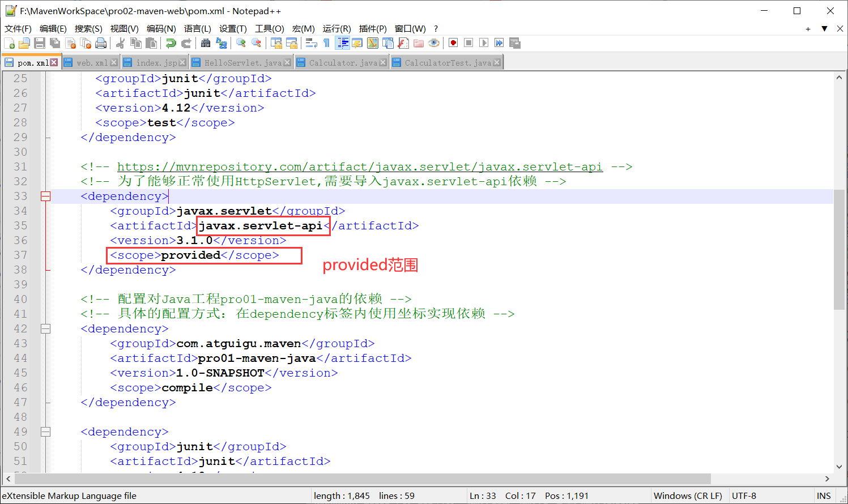This screenshot has height=504, width=848.
Task: Click the Document List panel icon
Action: [388, 43]
